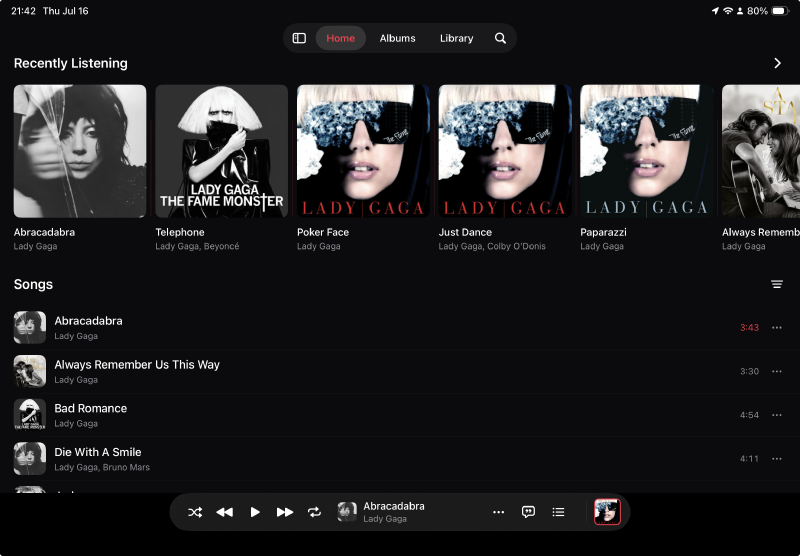The height and width of the screenshot is (556, 800).
Task: Switch to the Library tab
Action: point(457,38)
